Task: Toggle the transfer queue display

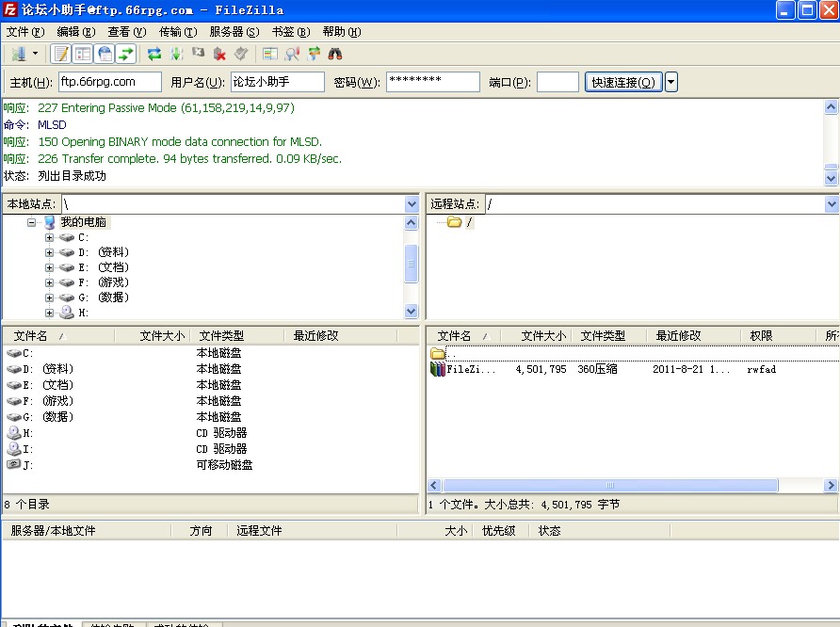Action: (x=126, y=54)
